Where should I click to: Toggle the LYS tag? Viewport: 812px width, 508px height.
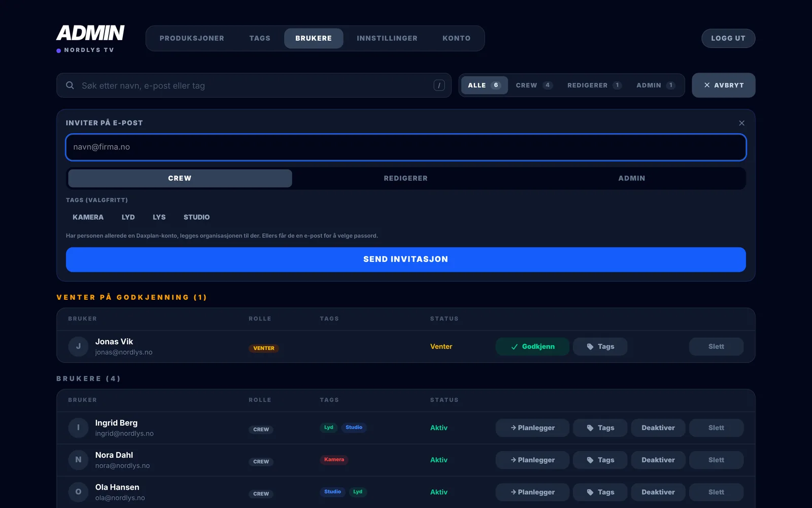click(159, 217)
